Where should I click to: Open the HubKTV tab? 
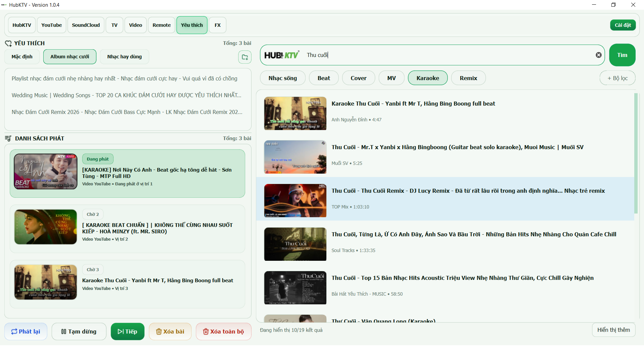(22, 25)
